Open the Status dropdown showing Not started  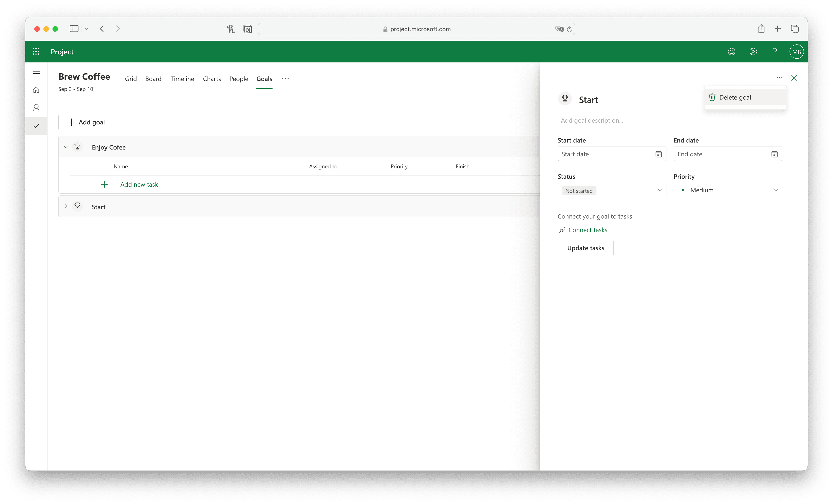[612, 190]
